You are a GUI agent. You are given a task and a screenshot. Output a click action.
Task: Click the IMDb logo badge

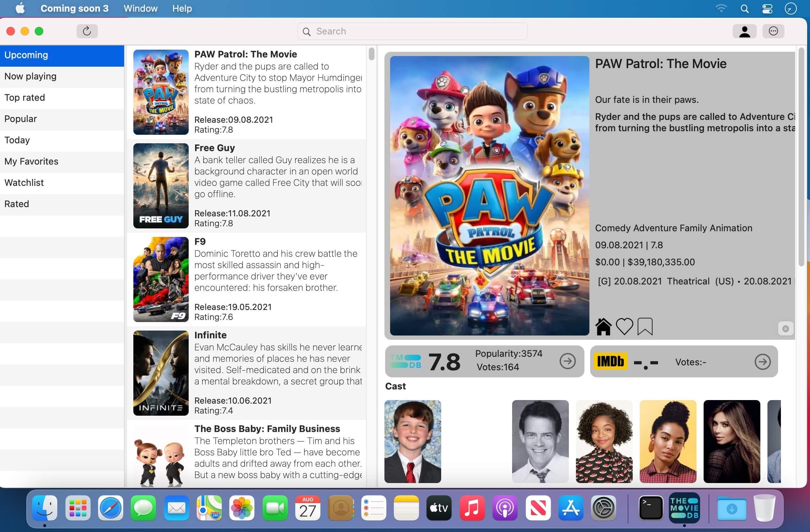coord(610,361)
